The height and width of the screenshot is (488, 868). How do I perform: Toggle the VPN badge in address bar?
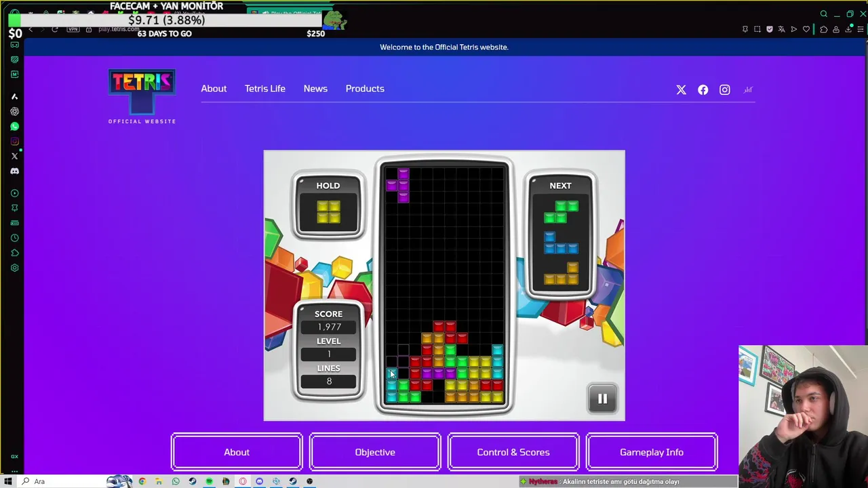(x=73, y=29)
